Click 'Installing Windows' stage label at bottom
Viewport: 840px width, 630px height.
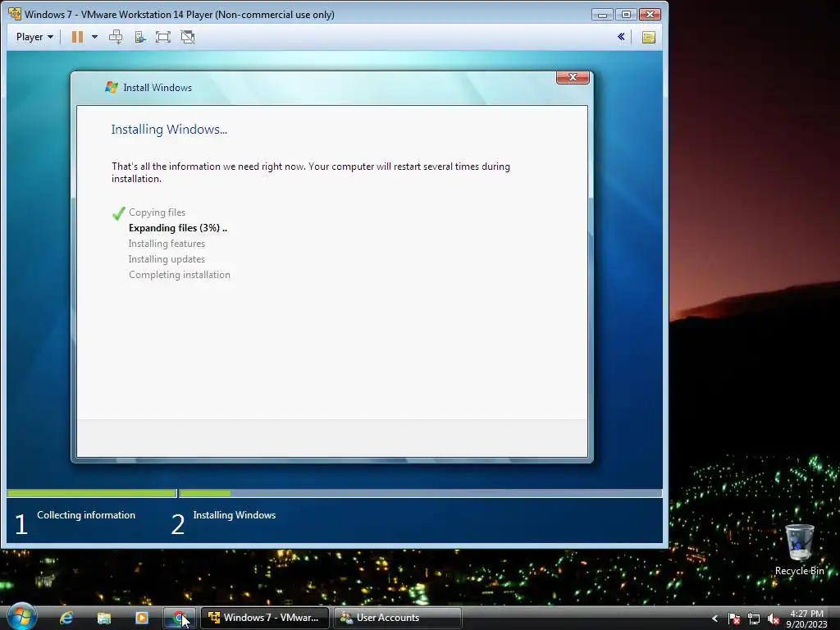tap(234, 515)
